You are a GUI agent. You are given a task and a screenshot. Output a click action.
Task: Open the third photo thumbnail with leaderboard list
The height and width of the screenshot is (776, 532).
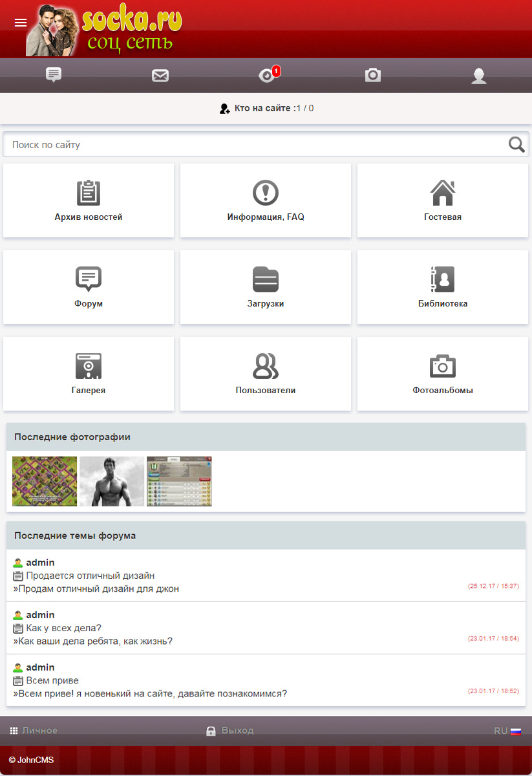coord(179,481)
